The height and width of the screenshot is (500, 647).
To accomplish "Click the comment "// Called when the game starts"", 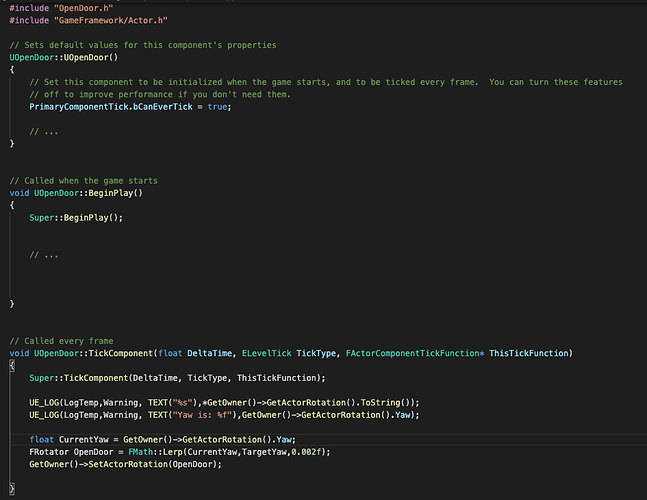I will coord(84,181).
